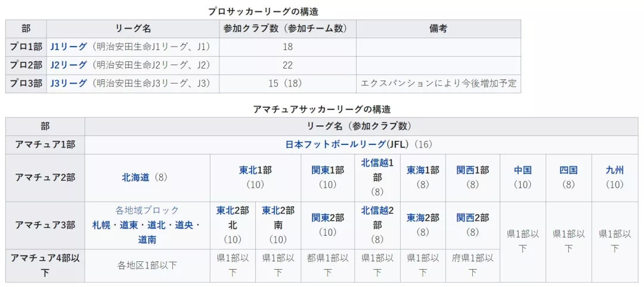This screenshot has height=287, width=644.
Task: Open the 関西2部 link
Action: click(x=472, y=218)
